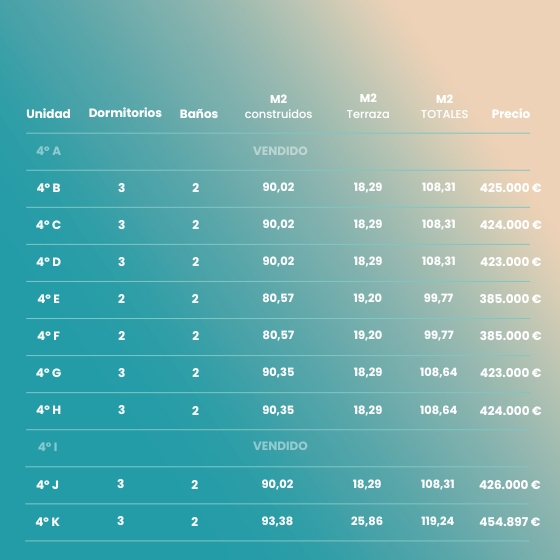Select the 4º B unit row label
560x560 pixels.
pyautogui.click(x=49, y=188)
